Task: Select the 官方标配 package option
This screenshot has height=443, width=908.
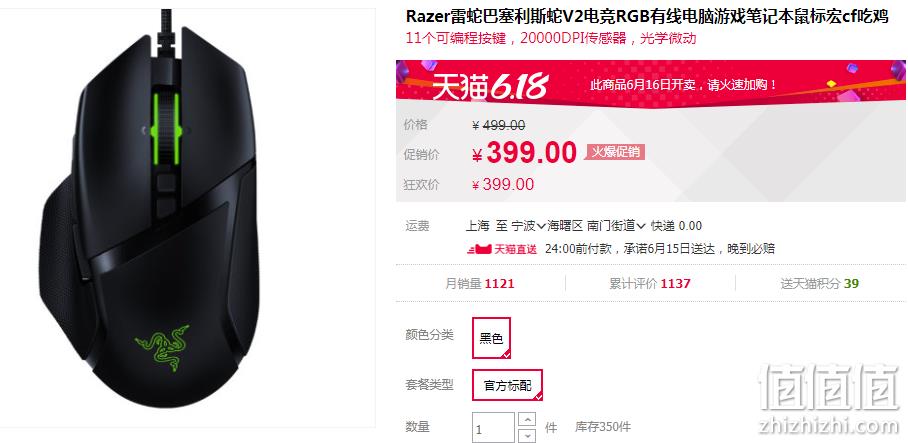Action: 507,385
